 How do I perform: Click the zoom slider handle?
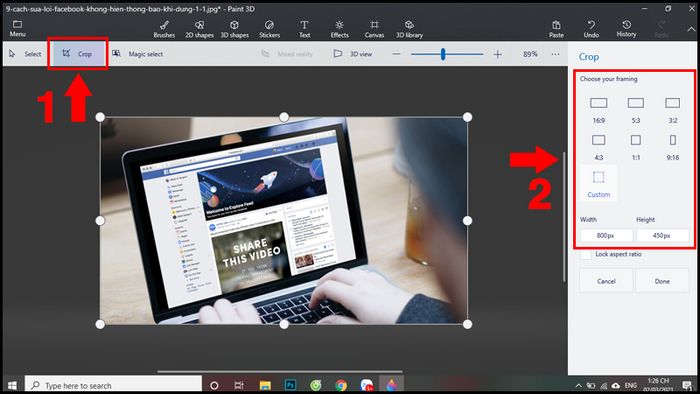pyautogui.click(x=443, y=54)
